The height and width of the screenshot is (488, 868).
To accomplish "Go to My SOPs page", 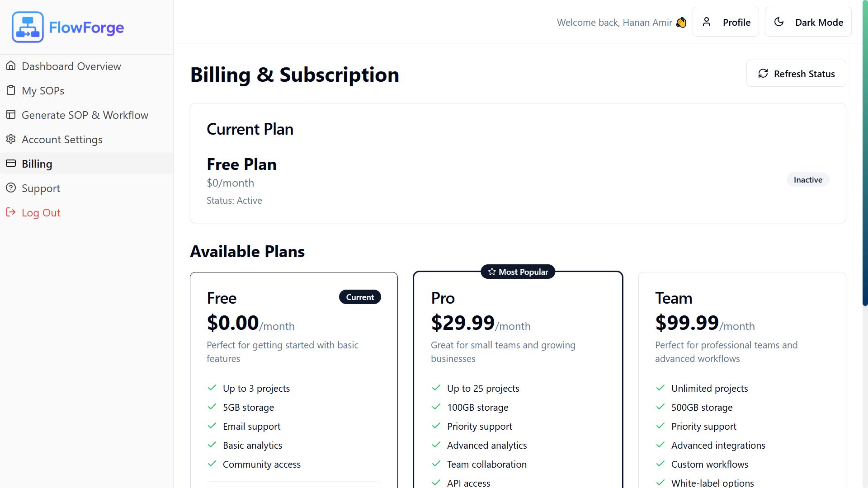I will pyautogui.click(x=43, y=91).
